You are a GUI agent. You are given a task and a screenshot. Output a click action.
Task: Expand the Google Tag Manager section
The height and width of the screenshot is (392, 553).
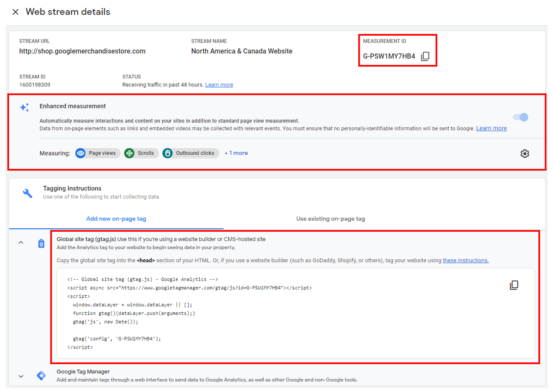[x=21, y=376]
